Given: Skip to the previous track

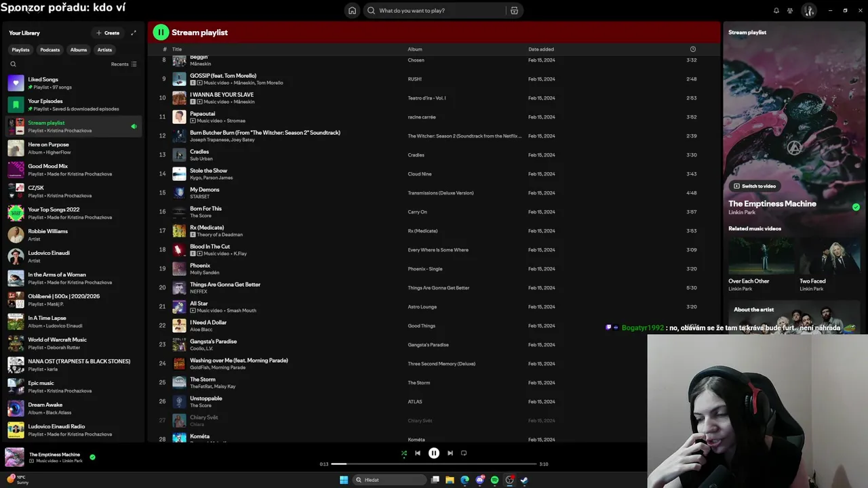Looking at the screenshot, I should pyautogui.click(x=418, y=453).
